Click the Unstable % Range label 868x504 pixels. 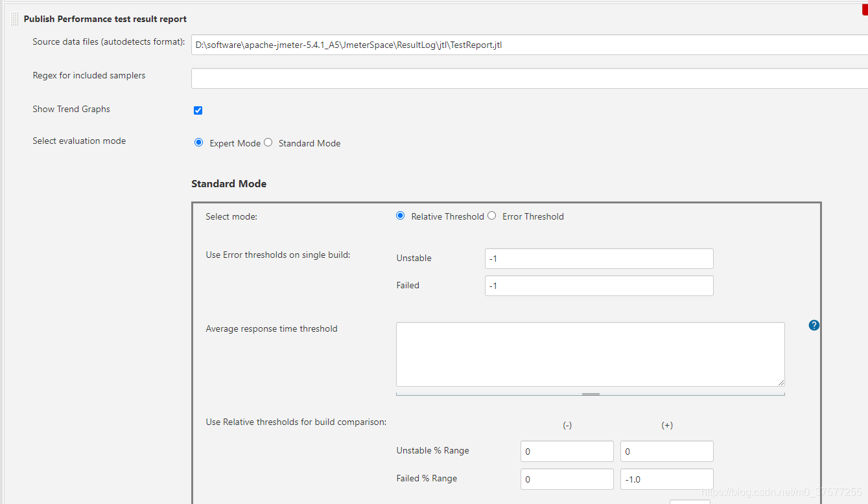point(432,450)
